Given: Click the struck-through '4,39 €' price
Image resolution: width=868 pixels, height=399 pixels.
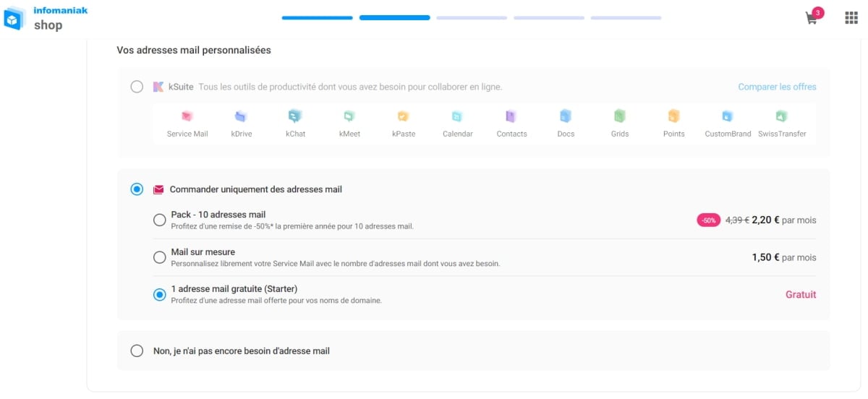Looking at the screenshot, I should 737,220.
